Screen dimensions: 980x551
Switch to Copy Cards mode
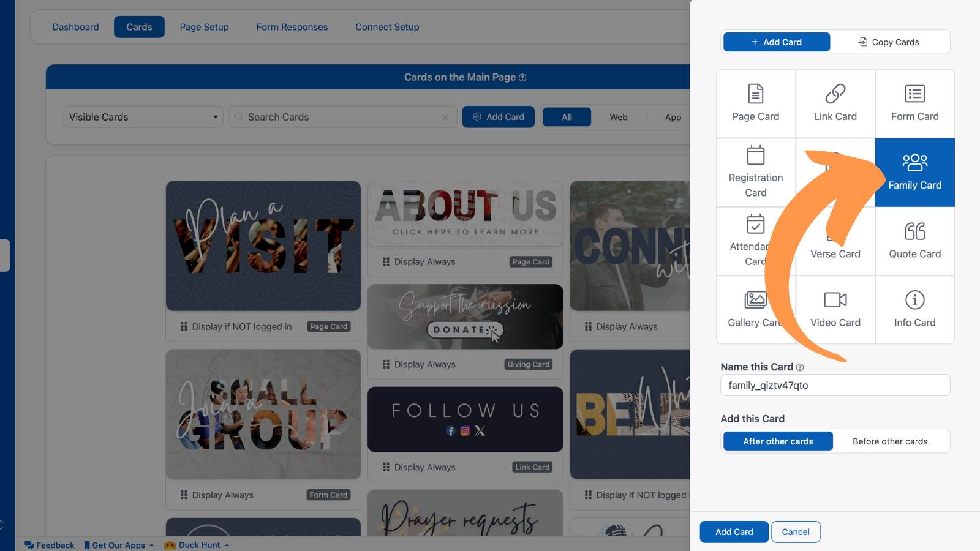point(889,42)
